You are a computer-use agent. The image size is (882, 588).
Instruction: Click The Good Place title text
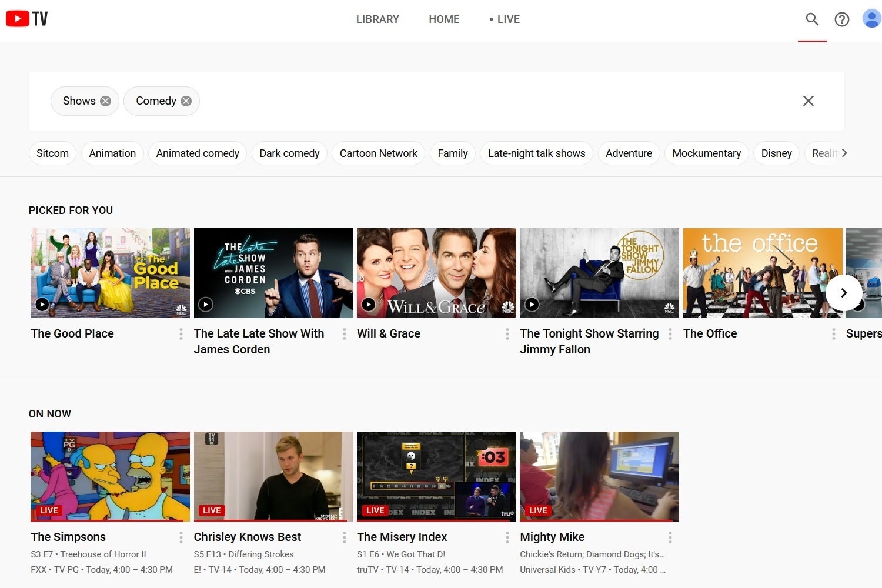[x=72, y=333]
